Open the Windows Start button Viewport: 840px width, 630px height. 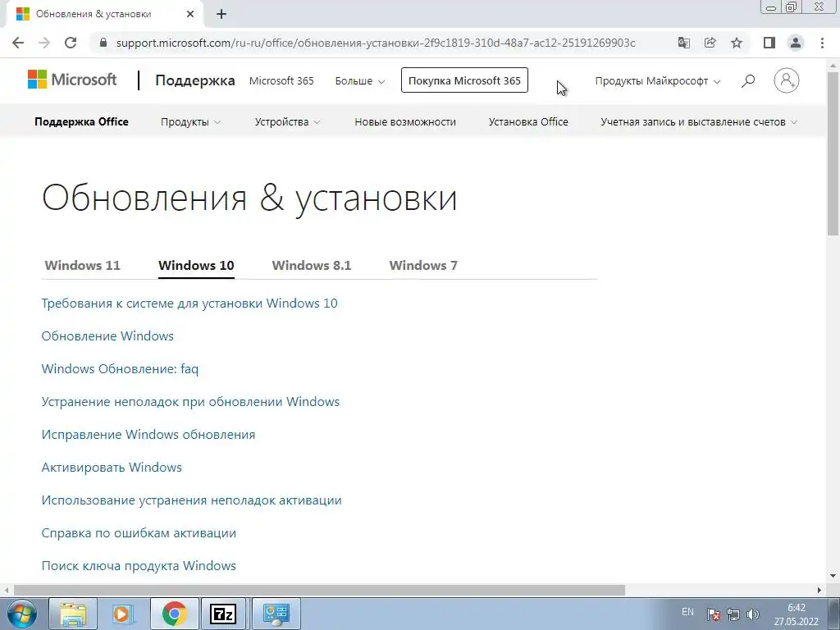21,614
